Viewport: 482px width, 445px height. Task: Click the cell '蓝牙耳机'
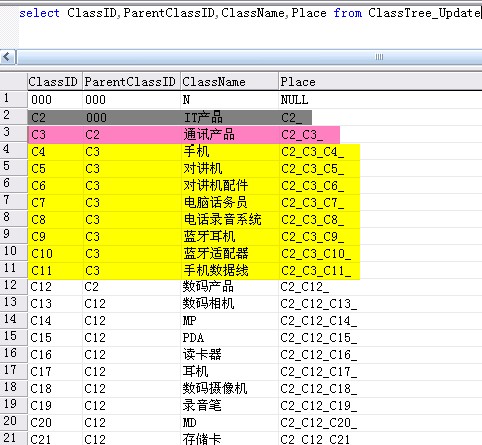coord(209,237)
